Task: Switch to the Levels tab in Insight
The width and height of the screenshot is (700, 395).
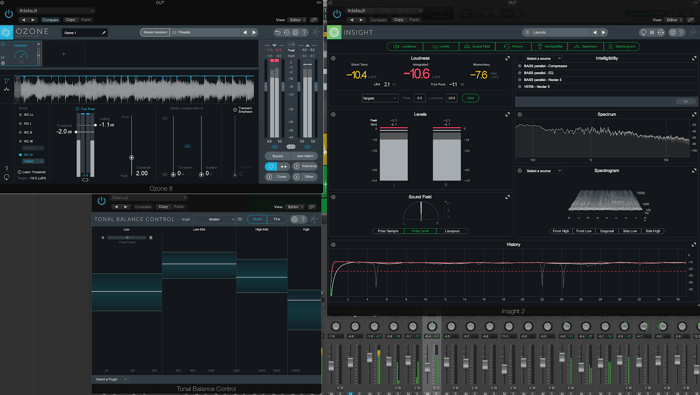Action: (x=441, y=46)
